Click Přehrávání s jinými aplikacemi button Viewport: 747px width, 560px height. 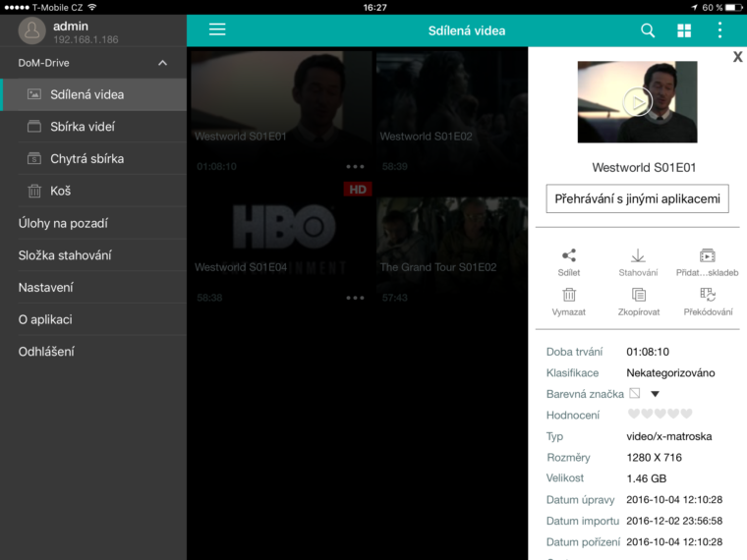point(638,198)
